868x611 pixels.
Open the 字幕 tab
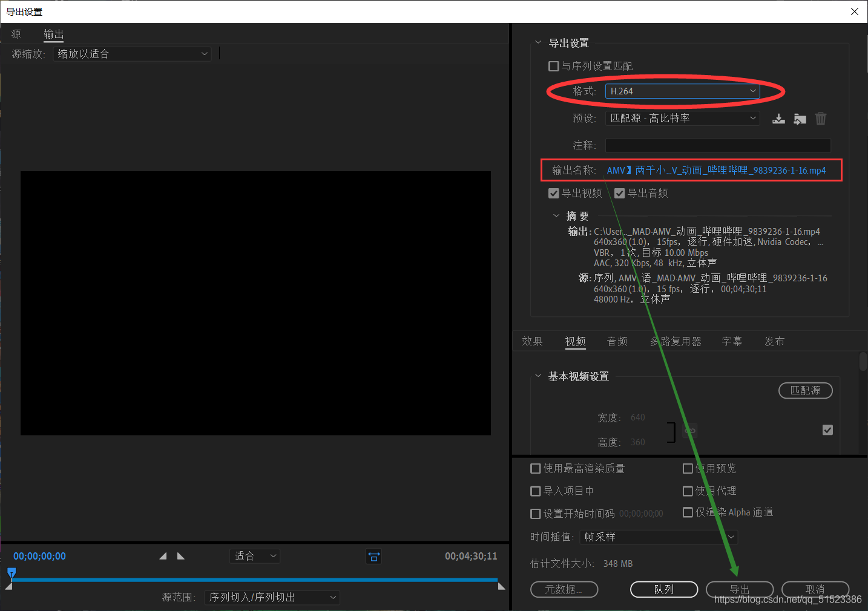732,341
